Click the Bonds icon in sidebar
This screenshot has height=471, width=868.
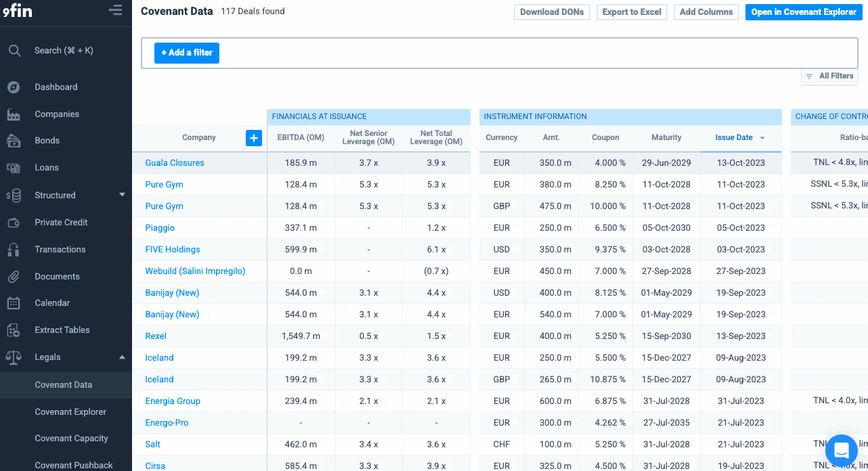[x=14, y=141]
